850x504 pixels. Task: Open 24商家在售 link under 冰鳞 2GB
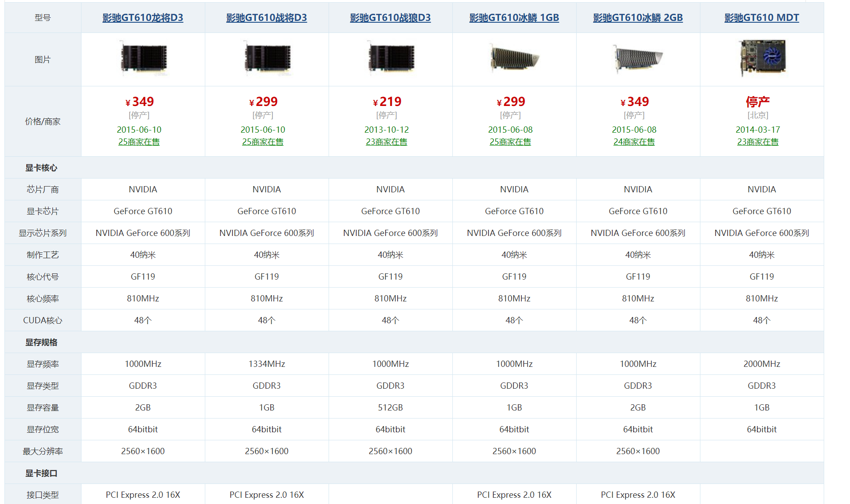[x=634, y=142]
